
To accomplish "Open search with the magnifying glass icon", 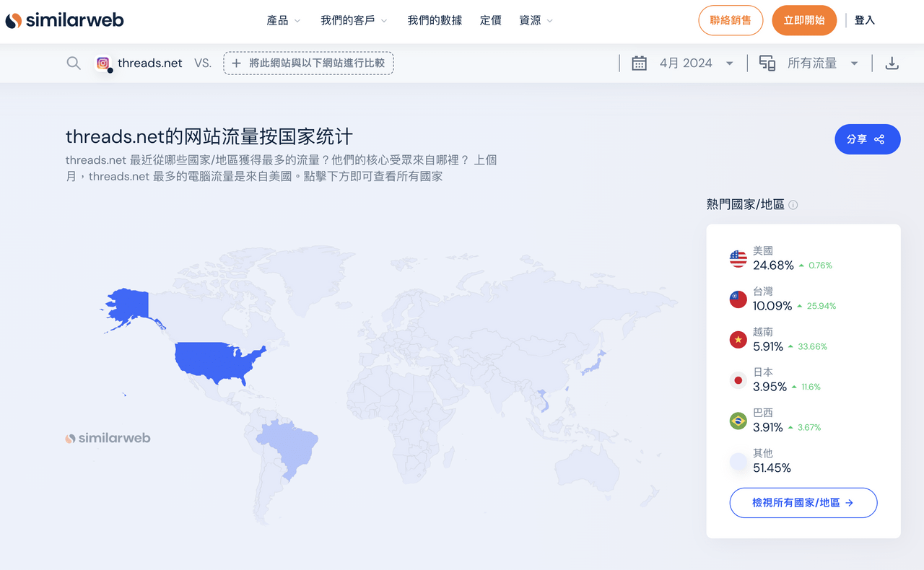I will pos(73,63).
